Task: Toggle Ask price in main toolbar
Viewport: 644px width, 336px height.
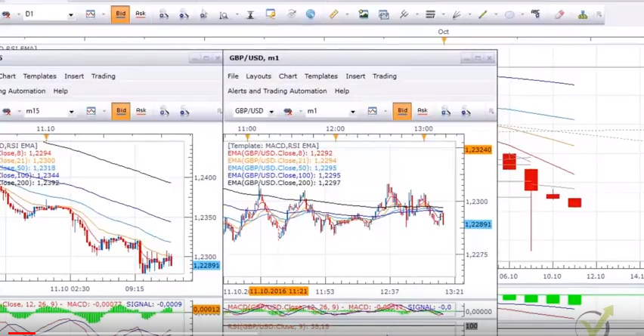Action: pyautogui.click(x=141, y=14)
